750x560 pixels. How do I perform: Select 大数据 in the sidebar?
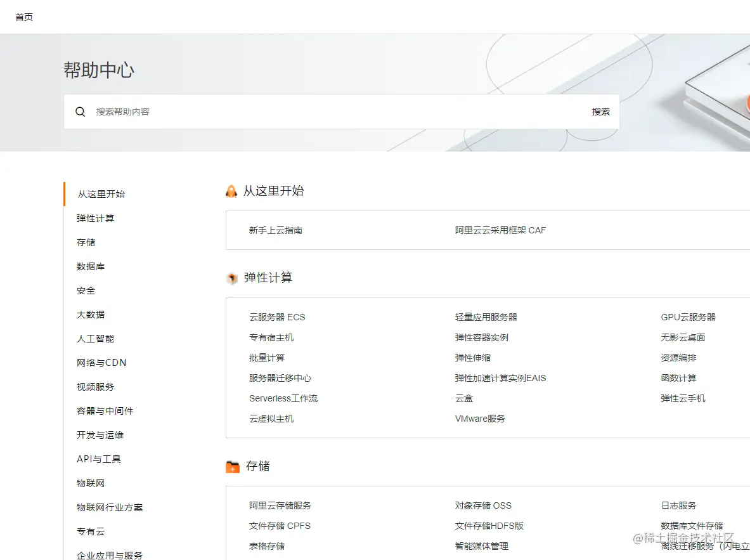(91, 315)
